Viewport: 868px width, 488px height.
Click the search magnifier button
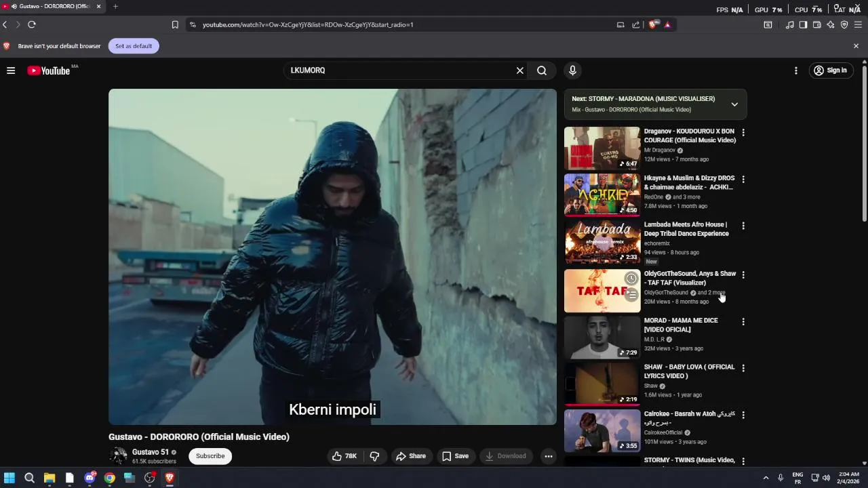[x=542, y=70]
